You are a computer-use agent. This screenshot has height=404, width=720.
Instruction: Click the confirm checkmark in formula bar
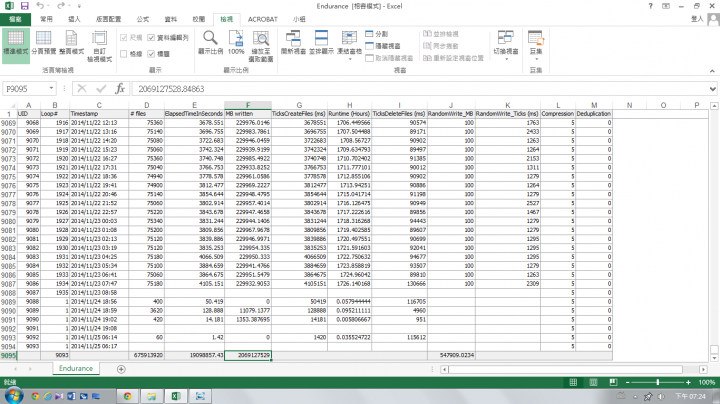click(101, 88)
